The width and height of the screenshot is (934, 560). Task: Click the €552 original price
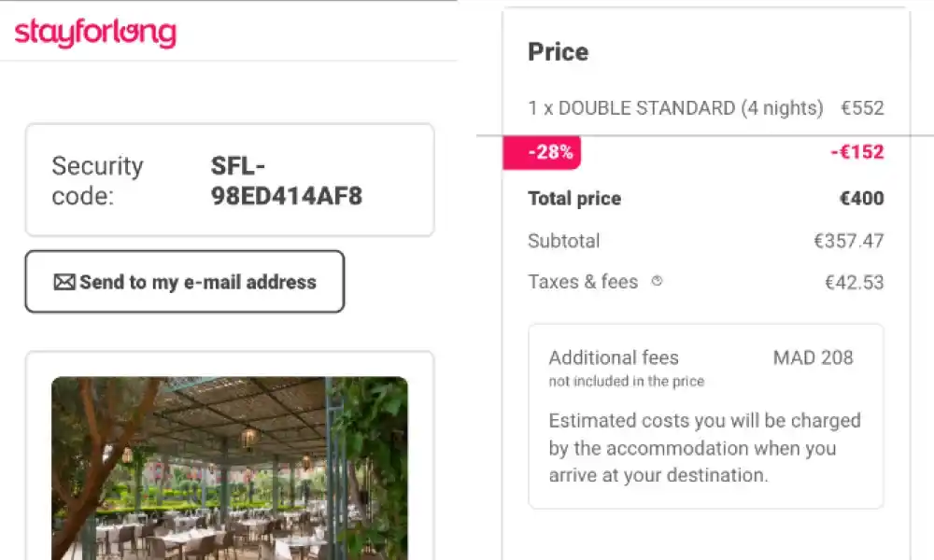[x=861, y=108]
